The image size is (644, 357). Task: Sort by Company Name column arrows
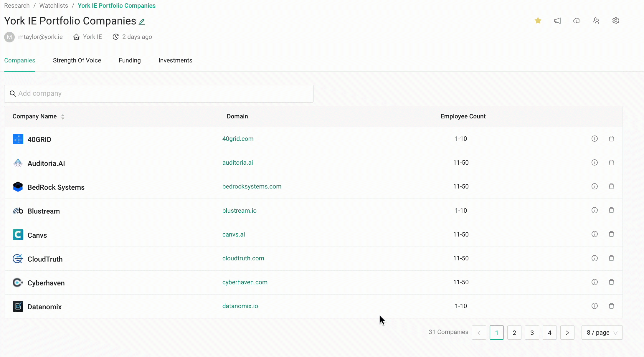[x=63, y=117]
